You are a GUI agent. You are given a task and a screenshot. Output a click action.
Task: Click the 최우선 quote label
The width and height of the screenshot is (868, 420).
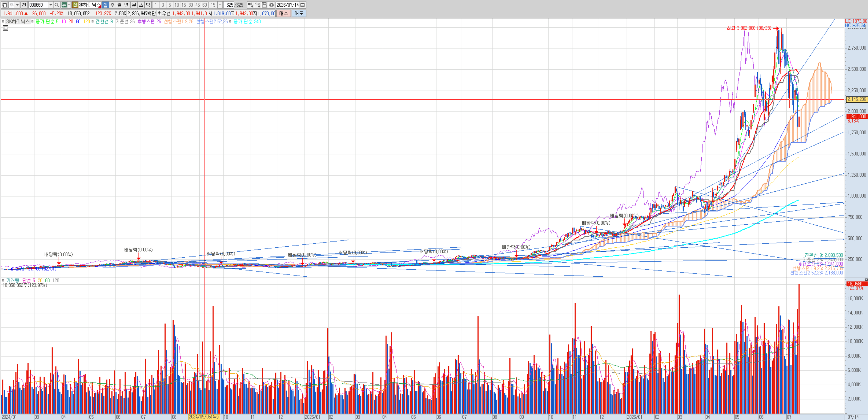coord(164,13)
